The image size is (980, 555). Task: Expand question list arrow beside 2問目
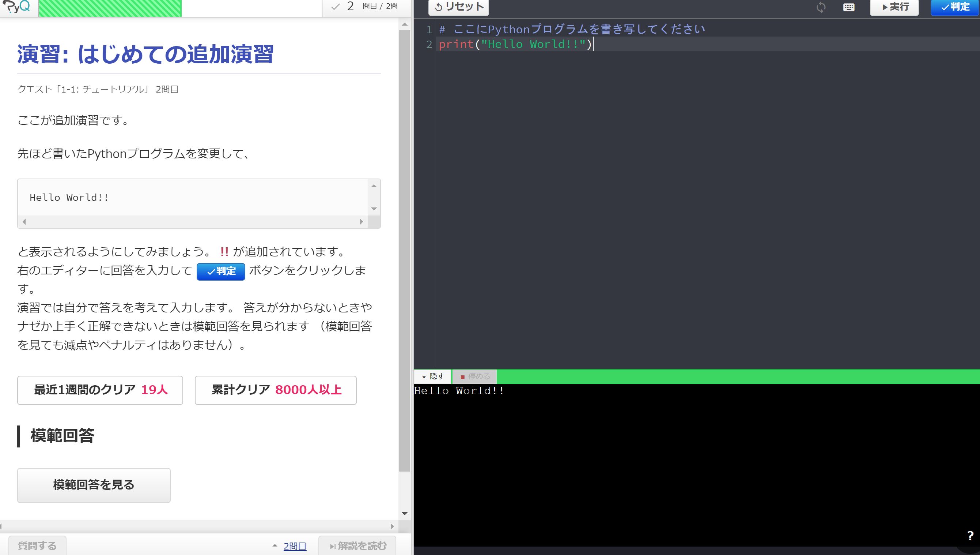(275, 546)
